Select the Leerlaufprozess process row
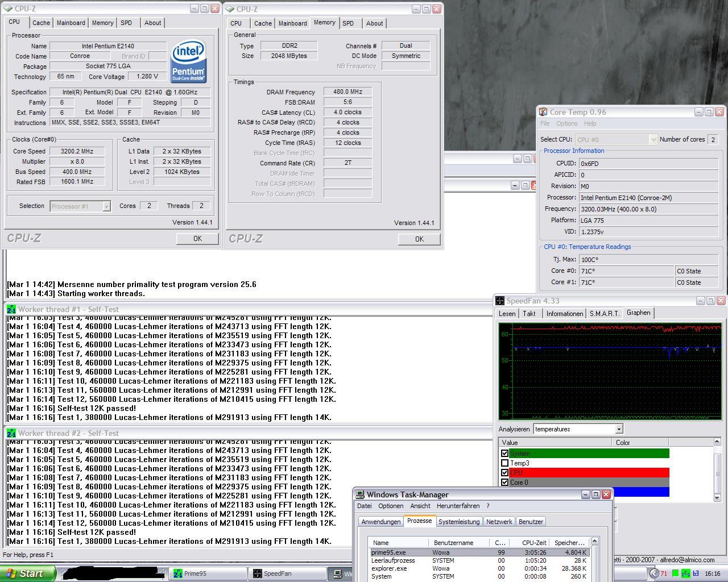This screenshot has width=728, height=582. pos(479,560)
